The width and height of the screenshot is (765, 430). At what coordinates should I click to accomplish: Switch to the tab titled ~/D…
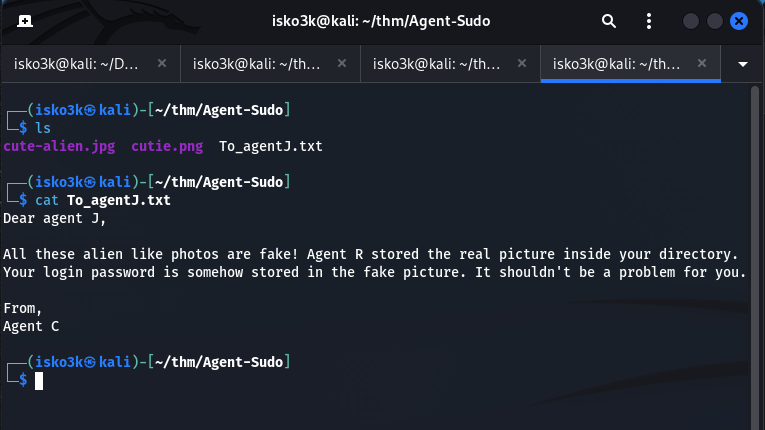click(x=78, y=63)
